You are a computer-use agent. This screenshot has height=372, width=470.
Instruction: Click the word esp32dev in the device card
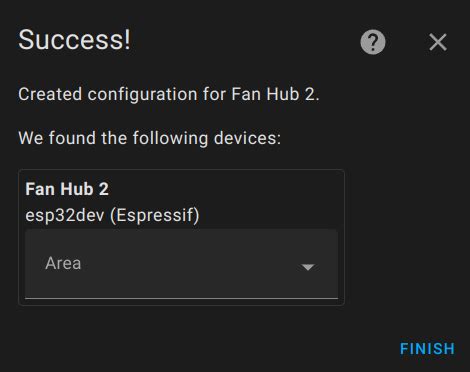coord(65,216)
